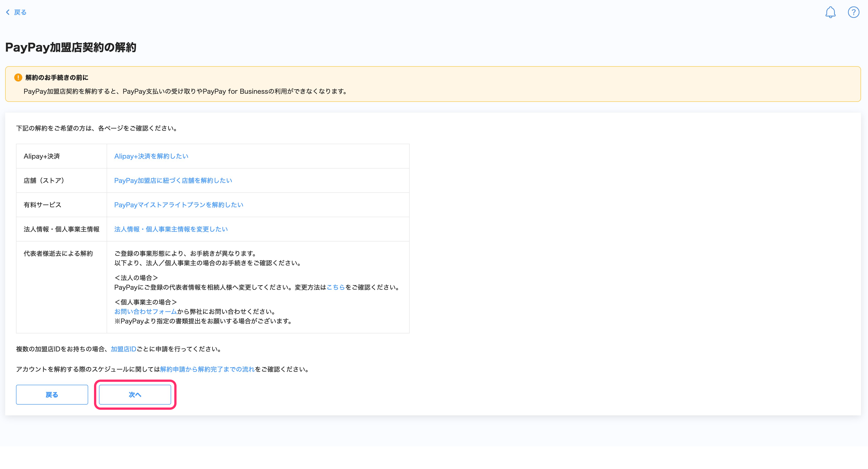Open 解約申請から解約完了までの流れ link

[x=207, y=369]
